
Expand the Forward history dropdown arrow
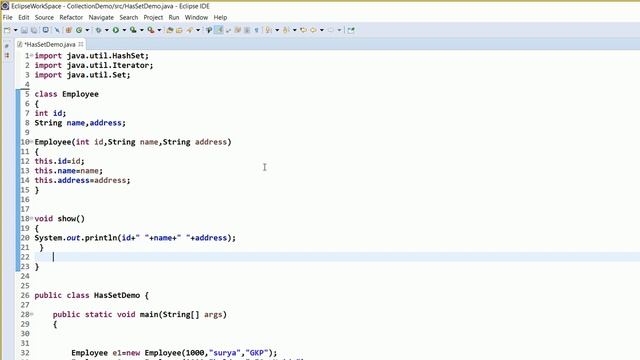[339, 30]
